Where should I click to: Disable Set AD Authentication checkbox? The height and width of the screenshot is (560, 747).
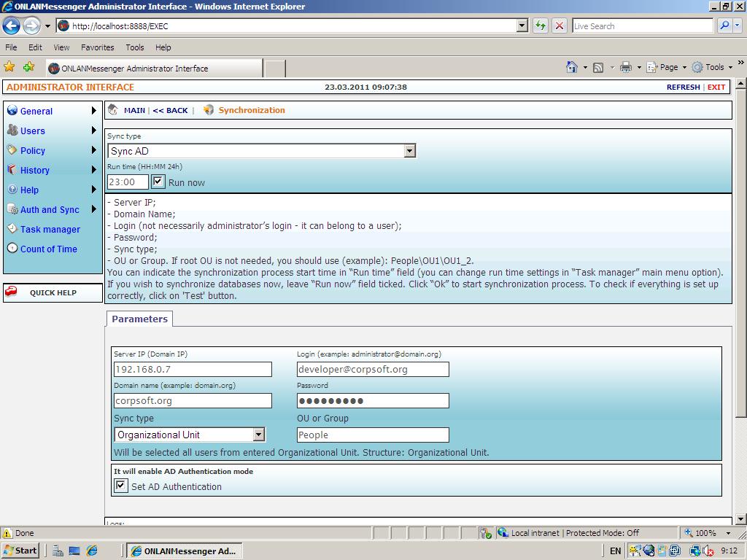(x=121, y=486)
